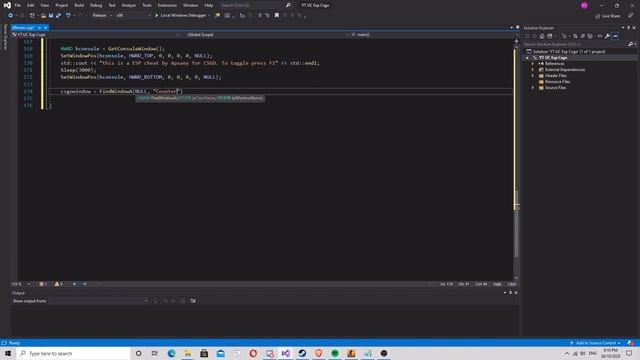Toggle auto hide pin on Solution Explorer
Viewport: 640px width, 360px height.
[x=629, y=28]
